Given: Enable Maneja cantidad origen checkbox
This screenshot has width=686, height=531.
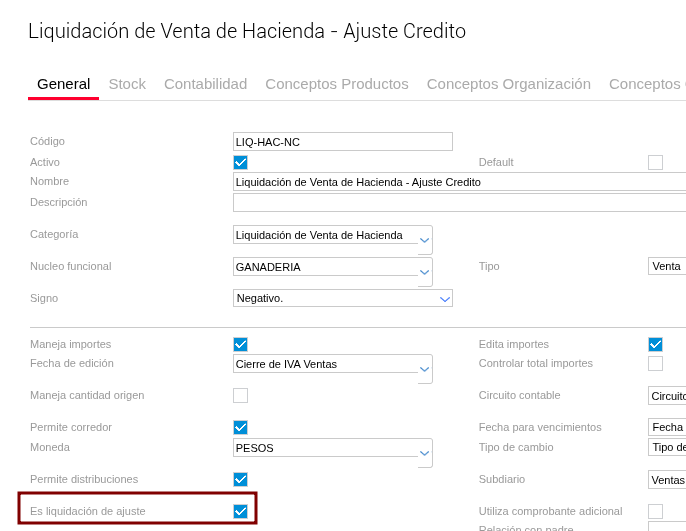Looking at the screenshot, I should tap(240, 395).
